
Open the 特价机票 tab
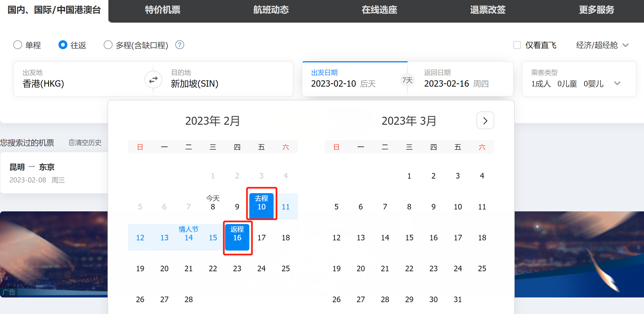pyautogui.click(x=162, y=10)
